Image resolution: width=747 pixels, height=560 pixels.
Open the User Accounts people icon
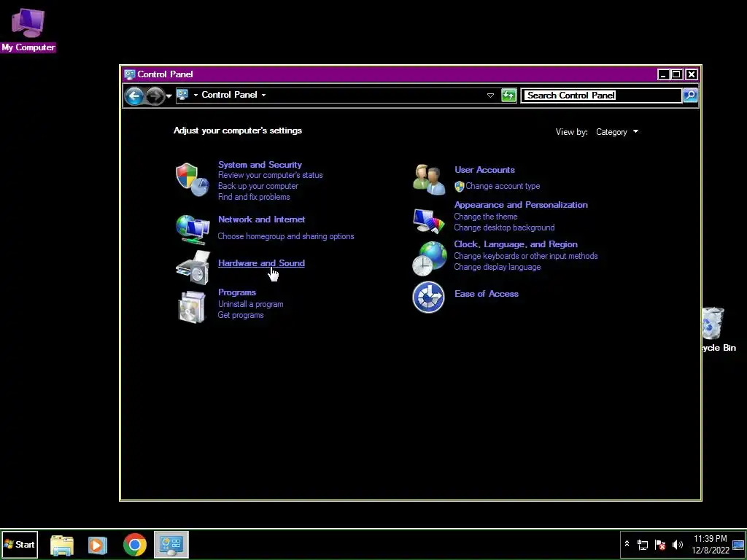coord(429,179)
